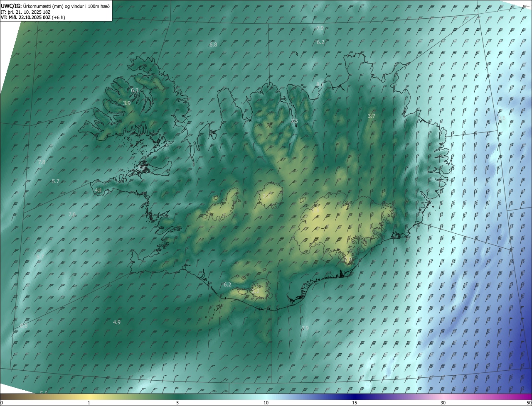Click the title 'Úrkomumætti (mm) og vindur í 100m hæð'

click(66, 6)
